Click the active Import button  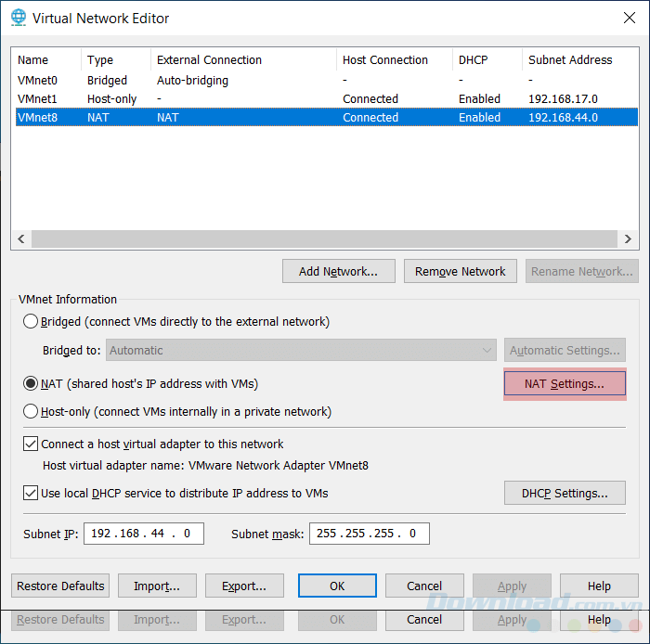pos(157,586)
